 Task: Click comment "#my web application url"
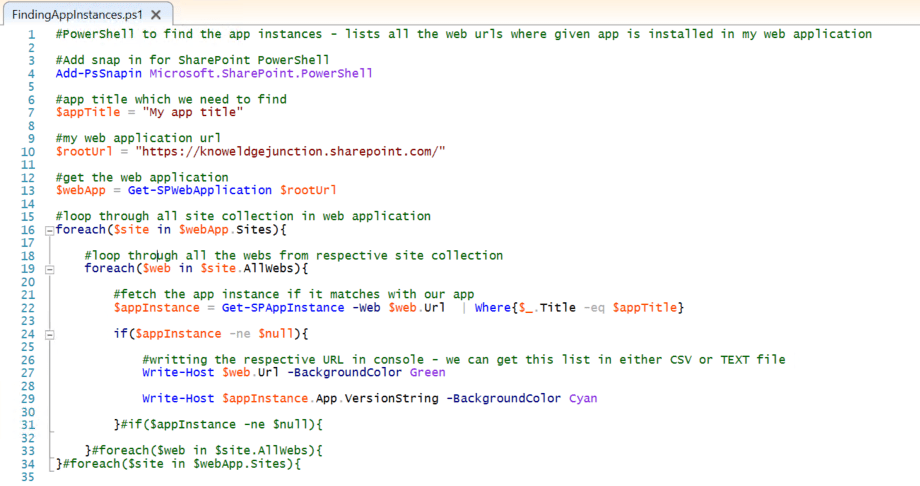click(138, 138)
